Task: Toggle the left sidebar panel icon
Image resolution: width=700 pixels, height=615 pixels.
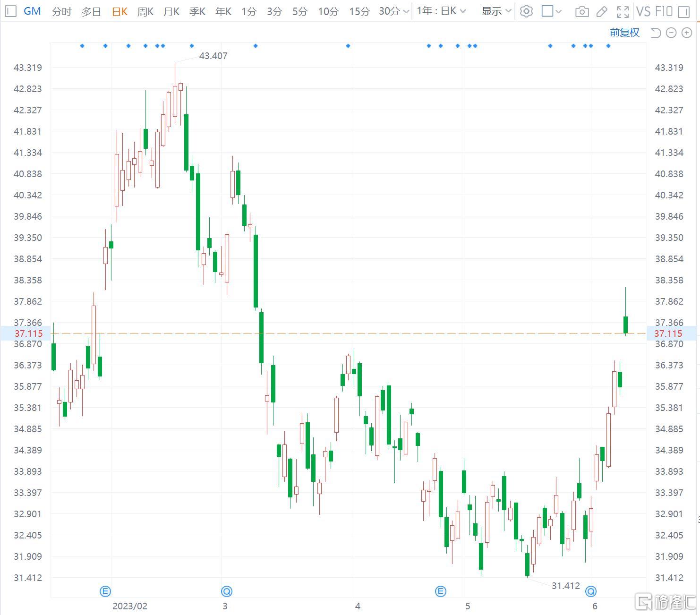Action: pyautogui.click(x=11, y=11)
